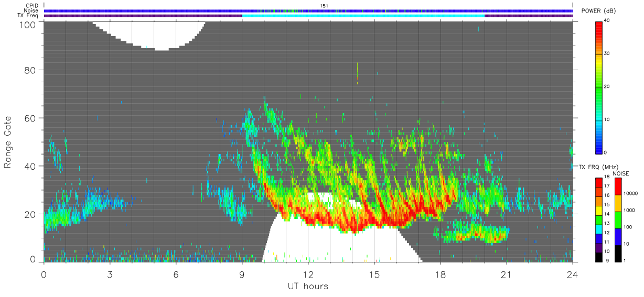Click the red NOISE legend swatch above 10000

618,186
